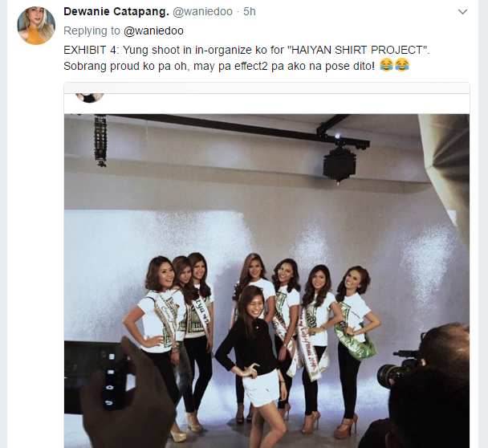This screenshot has width=488, height=448.
Task: Click the white header of the quoted tweet card
Action: click(x=281, y=103)
